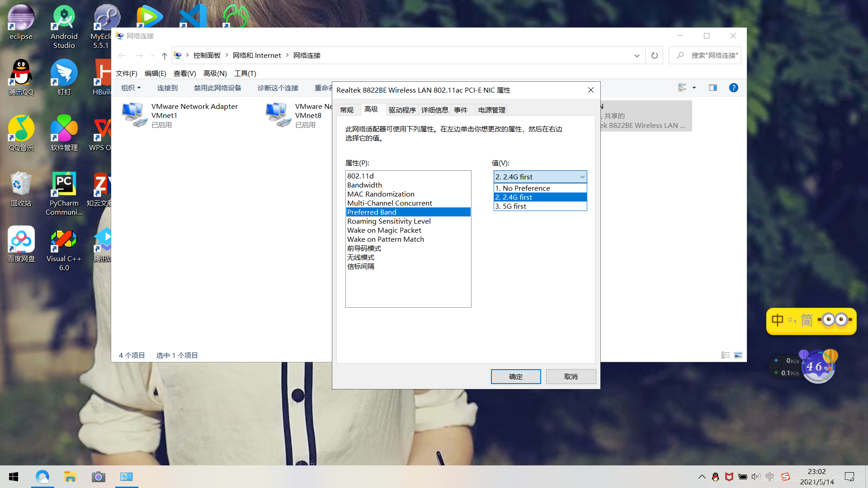Toggle the preview pane icon
Screen dimensions: 868x488
coord(713,88)
